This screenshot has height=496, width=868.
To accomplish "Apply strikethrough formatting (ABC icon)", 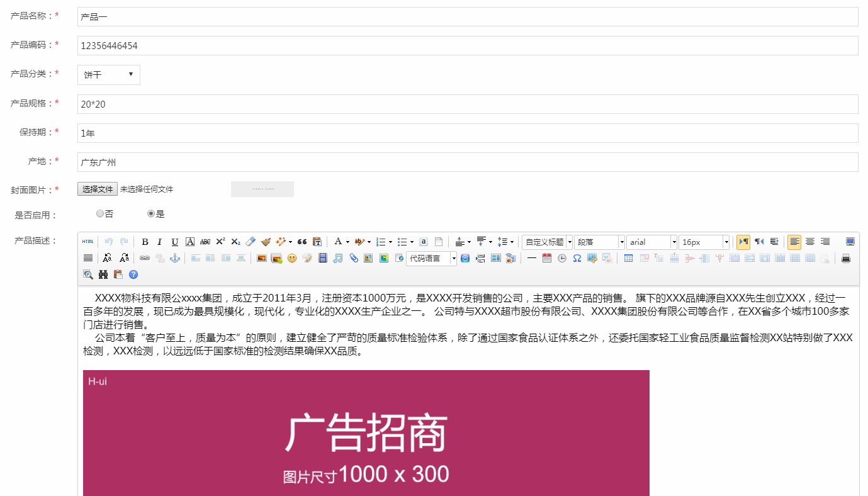I will (x=205, y=242).
